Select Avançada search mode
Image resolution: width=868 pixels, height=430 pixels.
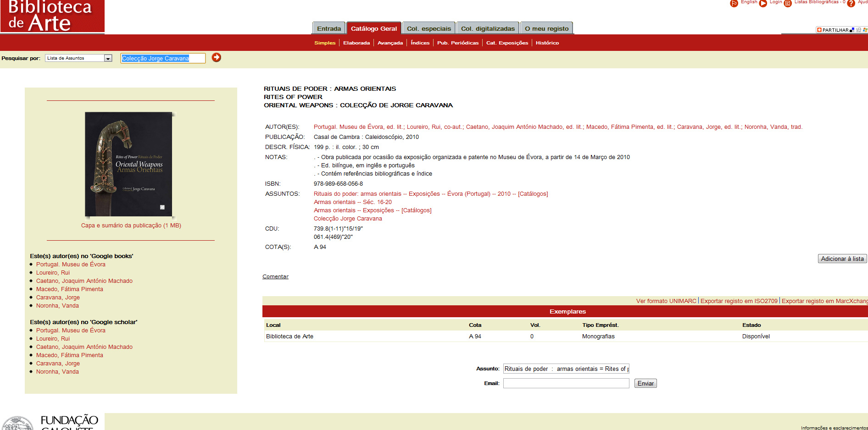click(390, 43)
